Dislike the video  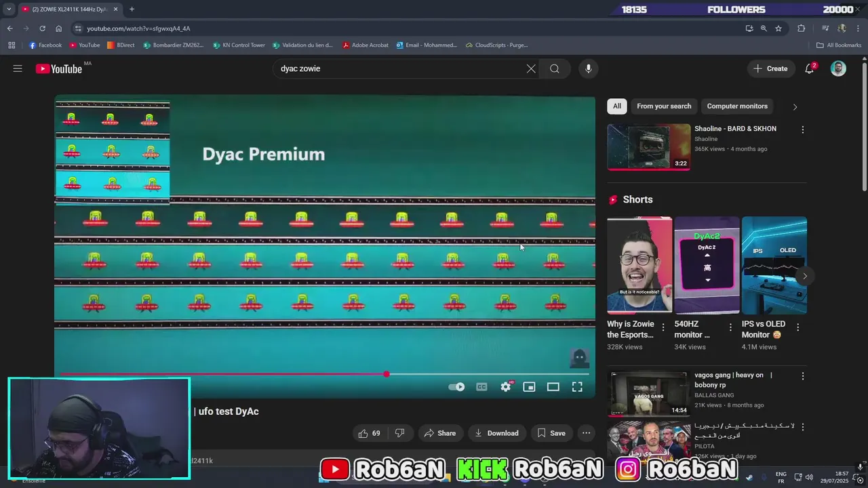coord(400,433)
